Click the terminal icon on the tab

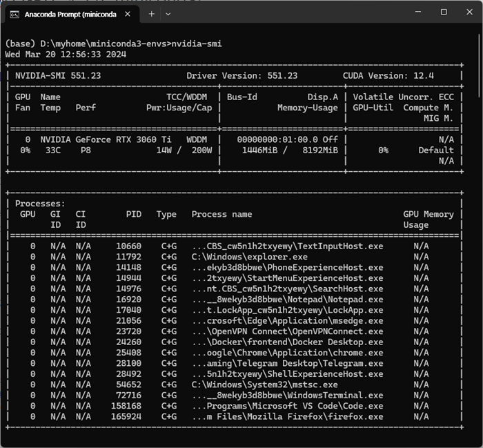[14, 14]
